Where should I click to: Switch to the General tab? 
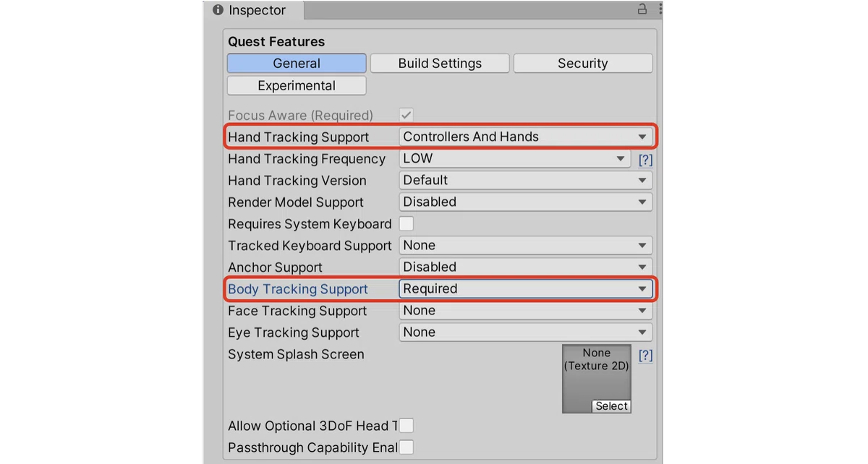297,64
